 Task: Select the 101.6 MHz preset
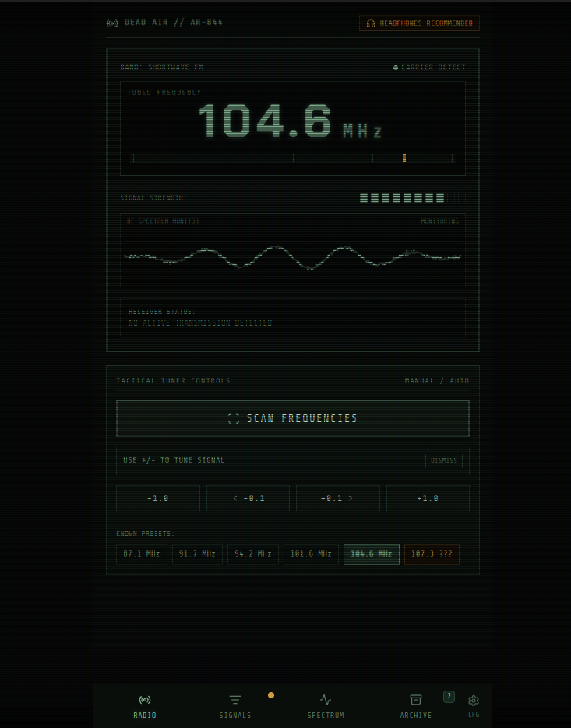pyautogui.click(x=311, y=554)
